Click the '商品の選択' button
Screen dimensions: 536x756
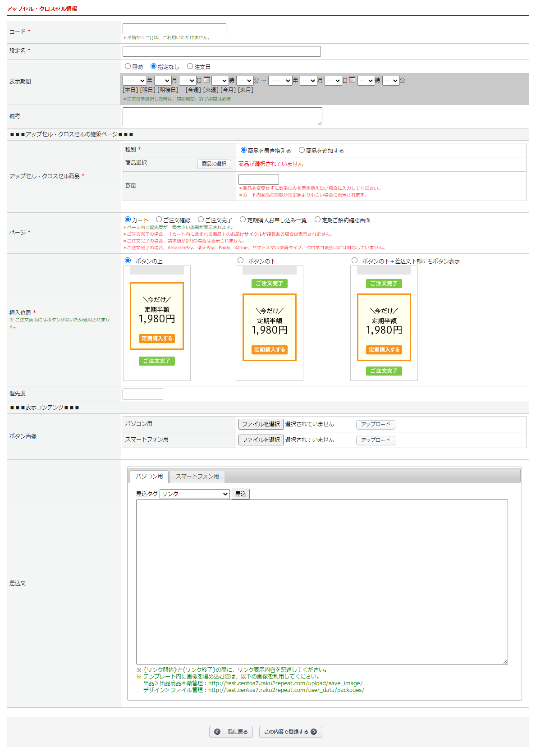pyautogui.click(x=214, y=164)
